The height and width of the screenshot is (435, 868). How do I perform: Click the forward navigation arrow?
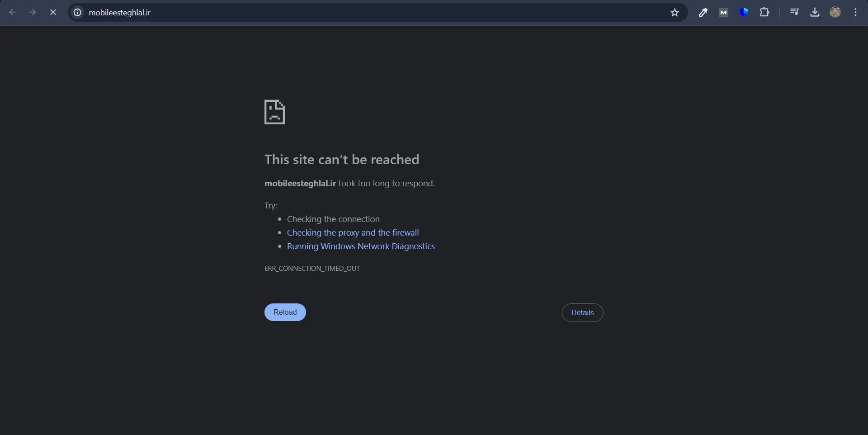[33, 13]
